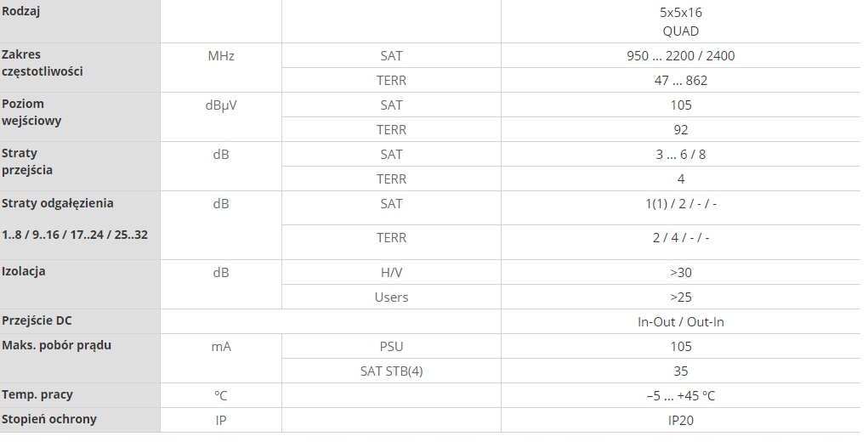Click the SAT STB(4) cell
This screenshot has width=868, height=442.
391,371
